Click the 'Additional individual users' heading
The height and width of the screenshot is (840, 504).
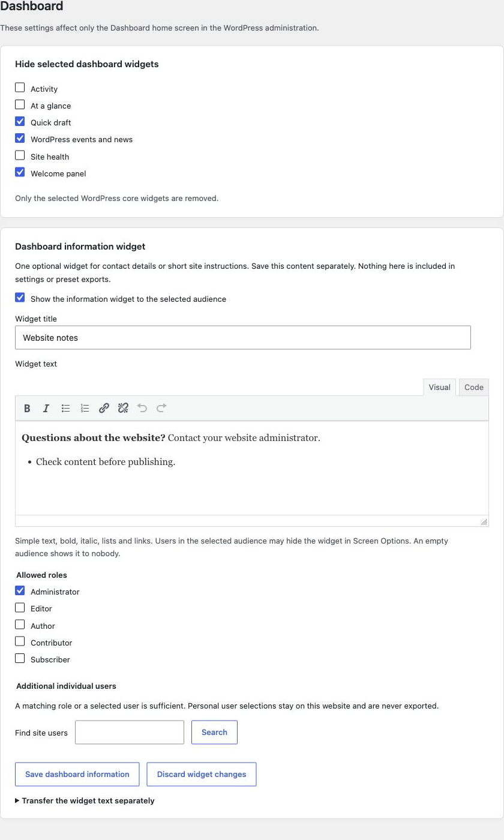click(x=66, y=686)
